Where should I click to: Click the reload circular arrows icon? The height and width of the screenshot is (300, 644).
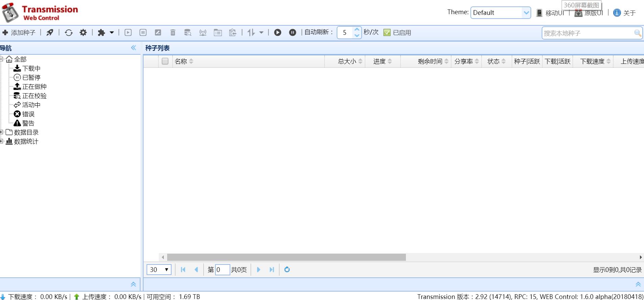pyautogui.click(x=69, y=33)
